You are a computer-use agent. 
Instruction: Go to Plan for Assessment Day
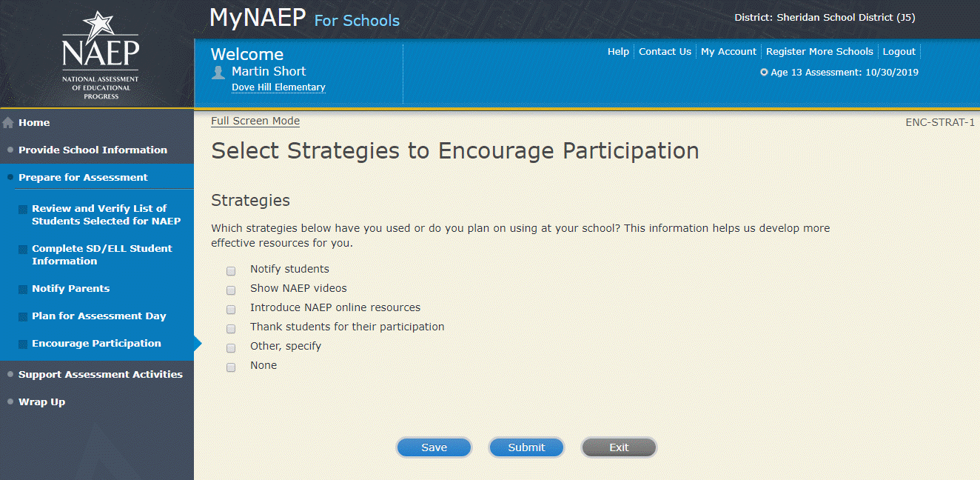tap(98, 316)
